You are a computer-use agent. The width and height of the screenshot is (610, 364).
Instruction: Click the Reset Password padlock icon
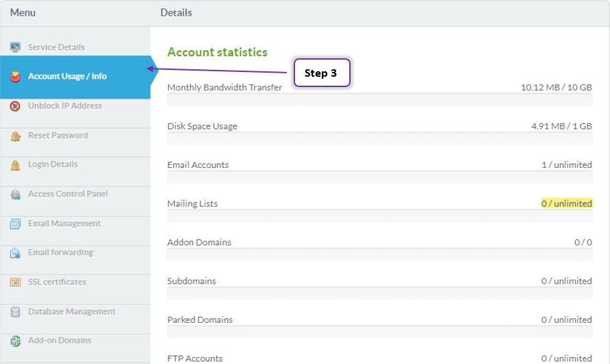click(15, 136)
